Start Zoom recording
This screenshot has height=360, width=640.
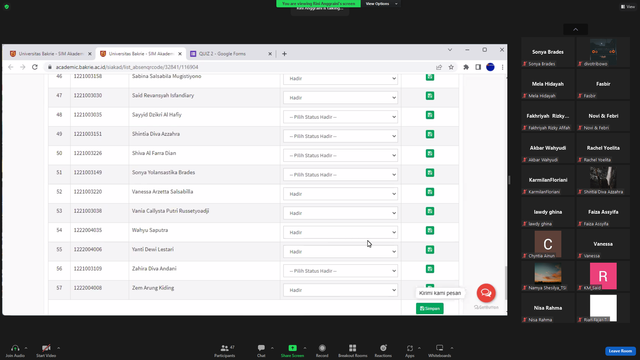click(x=322, y=350)
